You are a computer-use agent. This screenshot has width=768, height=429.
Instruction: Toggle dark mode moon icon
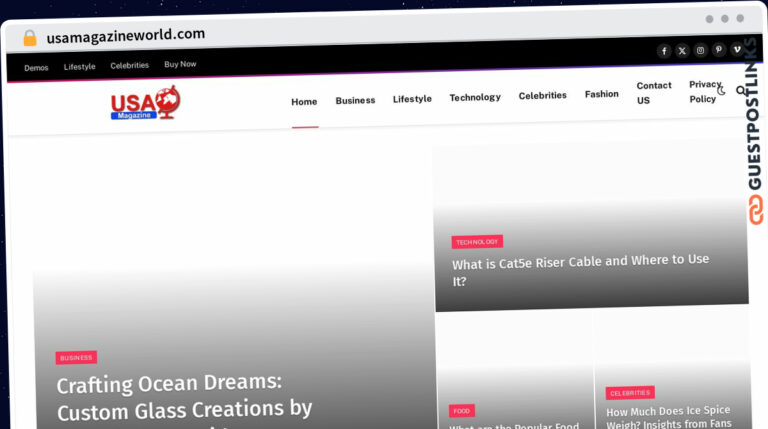(721, 91)
